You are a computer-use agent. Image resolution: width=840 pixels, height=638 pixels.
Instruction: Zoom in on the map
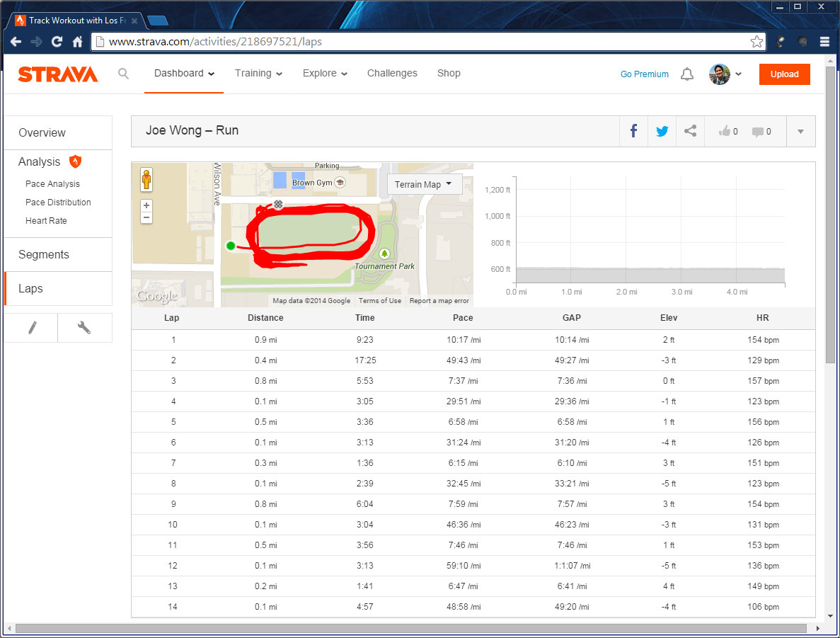tap(146, 205)
